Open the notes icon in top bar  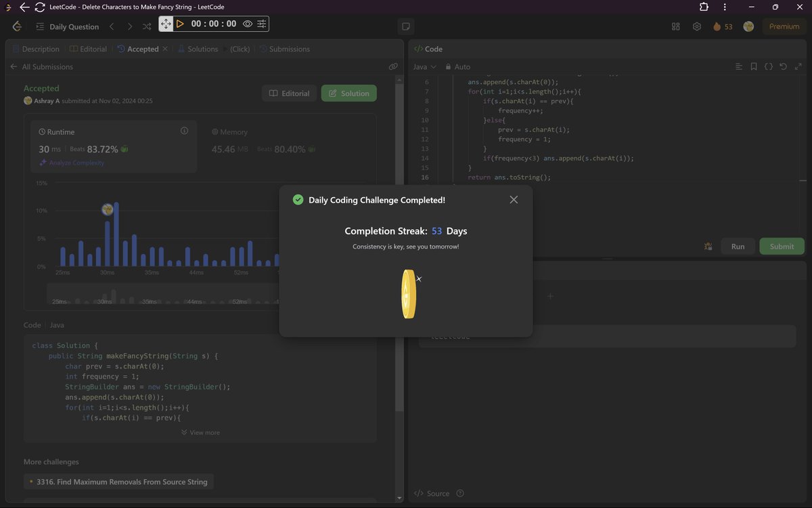[406, 26]
